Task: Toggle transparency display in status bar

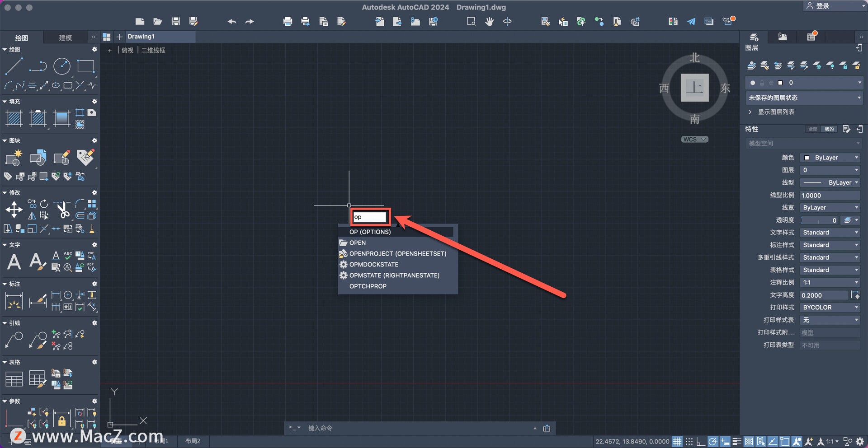Action: 749,441
